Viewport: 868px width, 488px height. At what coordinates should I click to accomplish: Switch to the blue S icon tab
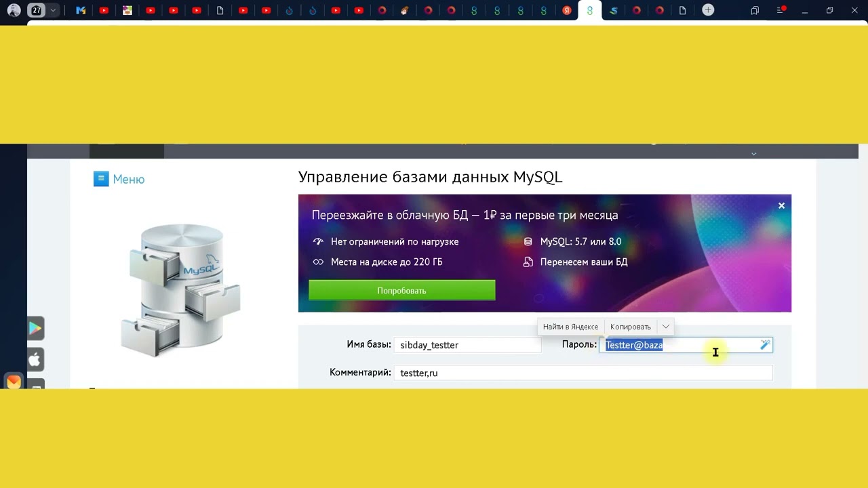613,10
